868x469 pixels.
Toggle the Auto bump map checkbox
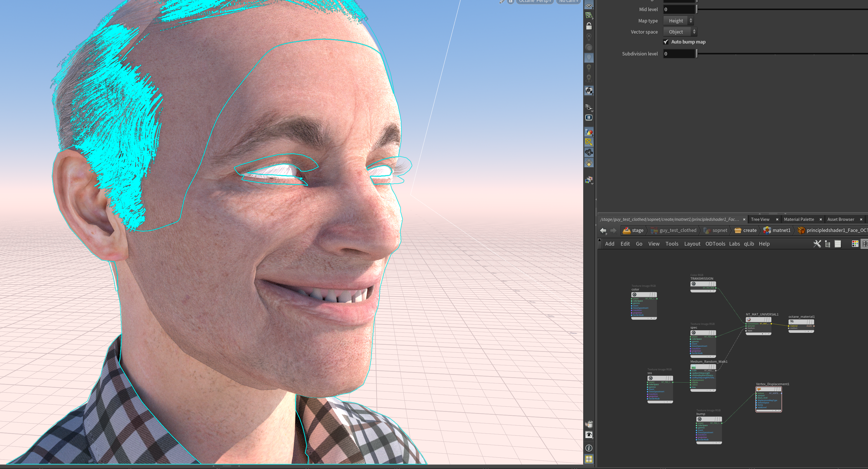click(x=666, y=42)
